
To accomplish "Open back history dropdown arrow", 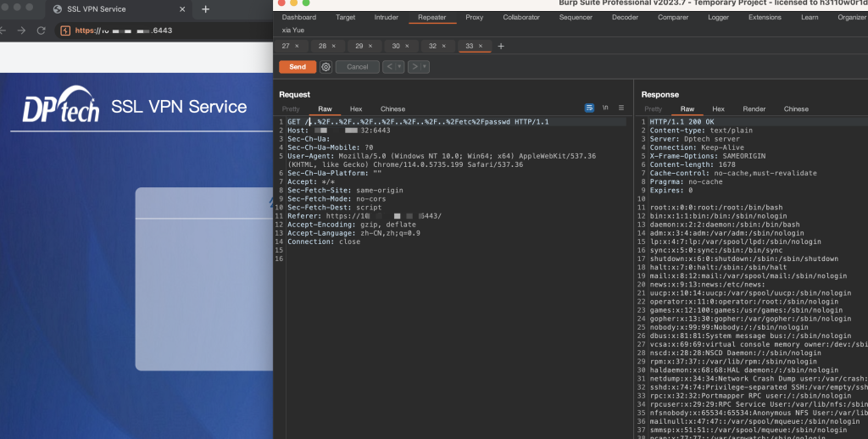I will tap(399, 67).
